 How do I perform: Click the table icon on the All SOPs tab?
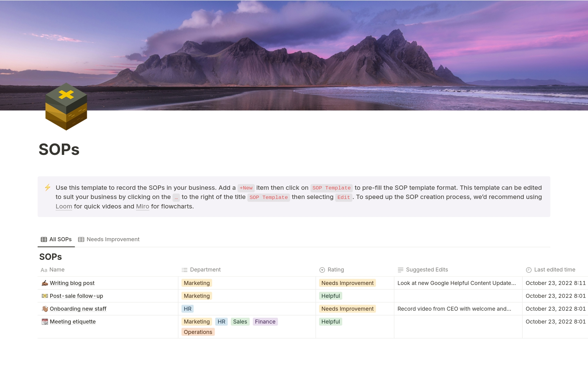pyautogui.click(x=44, y=239)
